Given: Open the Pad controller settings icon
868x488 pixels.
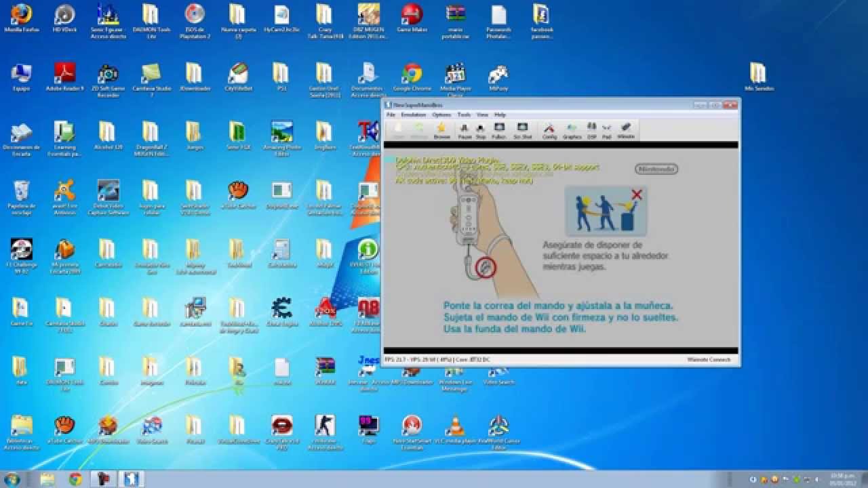Looking at the screenshot, I should coord(606,129).
